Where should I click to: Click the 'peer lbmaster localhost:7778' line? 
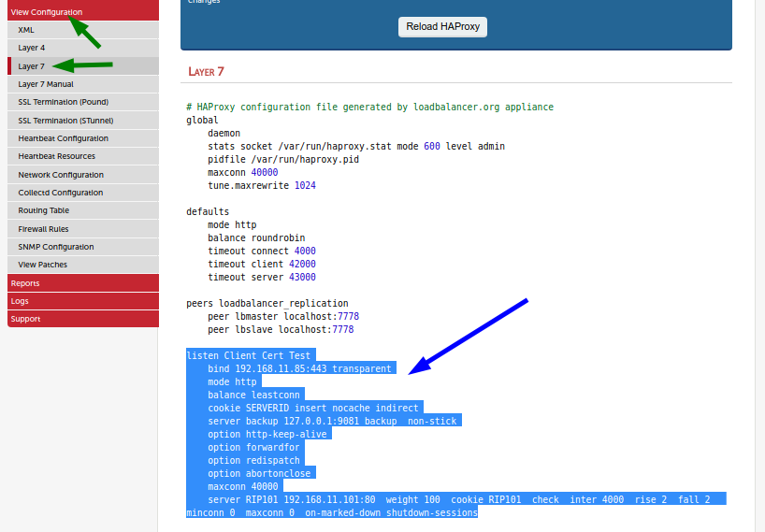click(x=283, y=316)
